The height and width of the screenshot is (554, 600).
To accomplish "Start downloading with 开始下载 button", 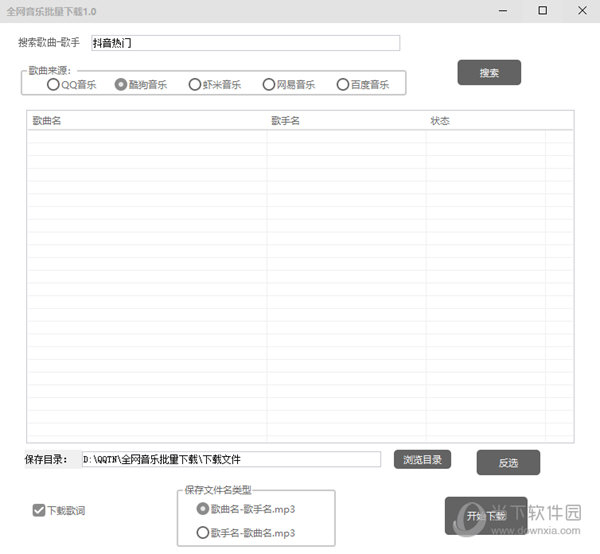I will pos(486,516).
